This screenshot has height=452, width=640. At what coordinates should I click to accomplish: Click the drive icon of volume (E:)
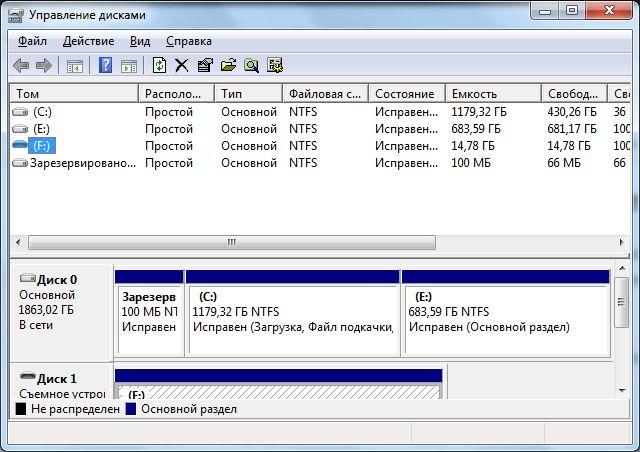(20, 129)
